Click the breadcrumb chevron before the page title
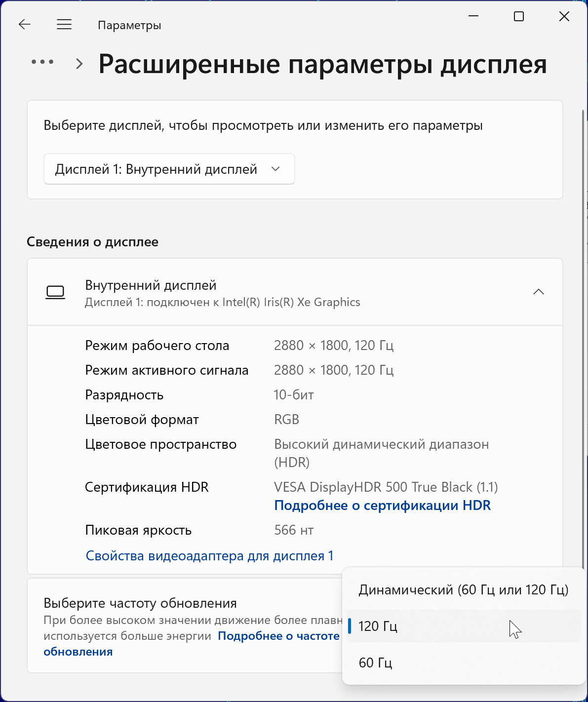 (79, 64)
